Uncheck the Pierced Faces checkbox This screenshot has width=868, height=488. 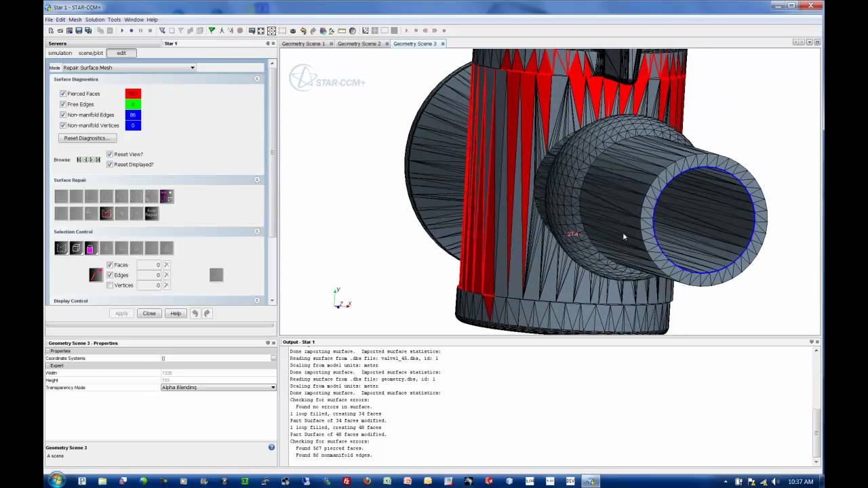coord(63,94)
